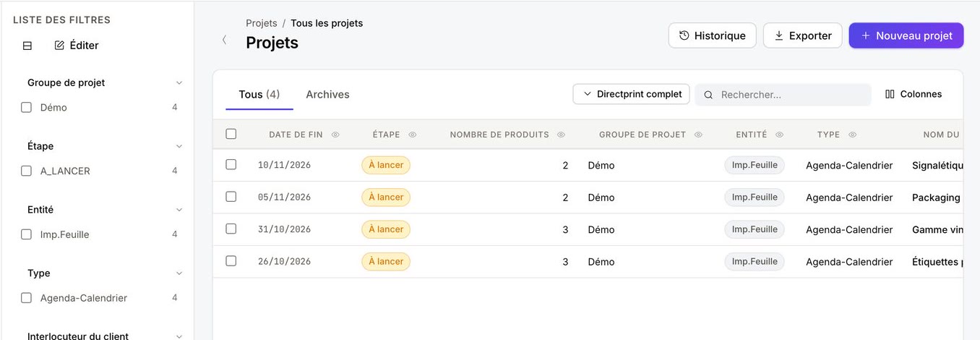Image resolution: width=980 pixels, height=340 pixels.
Task: Click À lancer badge in 05/11/2026 row
Action: coord(386,197)
